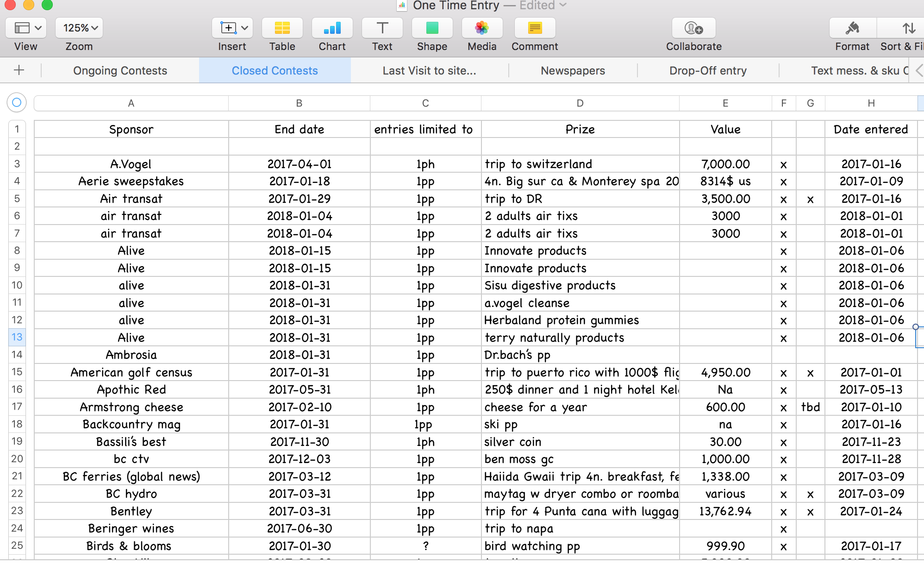Insert a Shape from toolbar
The width and height of the screenshot is (924, 563).
coord(432,28)
